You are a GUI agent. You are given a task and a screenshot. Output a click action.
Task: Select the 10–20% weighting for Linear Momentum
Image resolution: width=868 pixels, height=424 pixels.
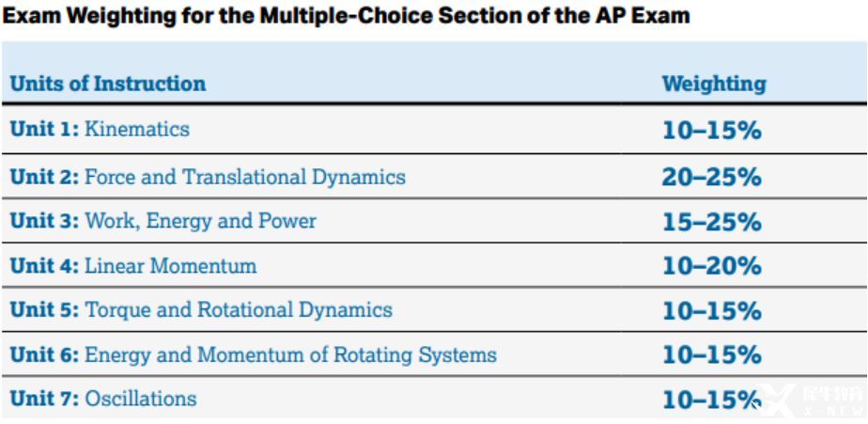coord(712,267)
